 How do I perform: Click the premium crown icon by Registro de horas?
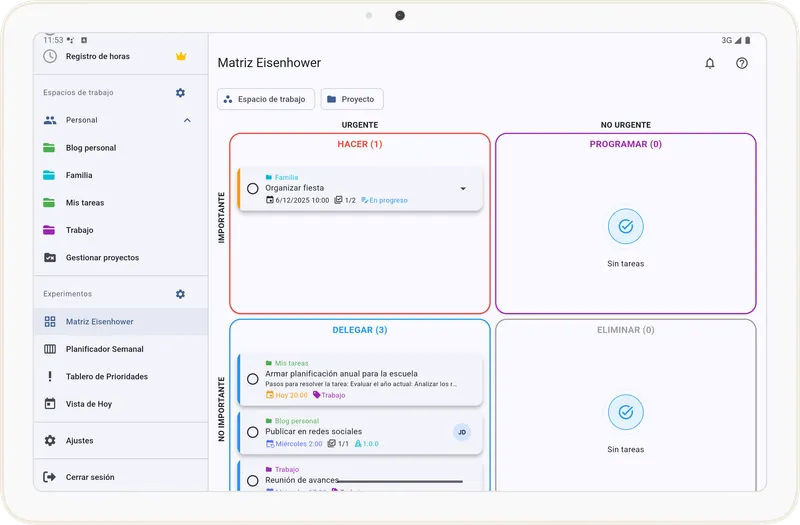coord(180,57)
